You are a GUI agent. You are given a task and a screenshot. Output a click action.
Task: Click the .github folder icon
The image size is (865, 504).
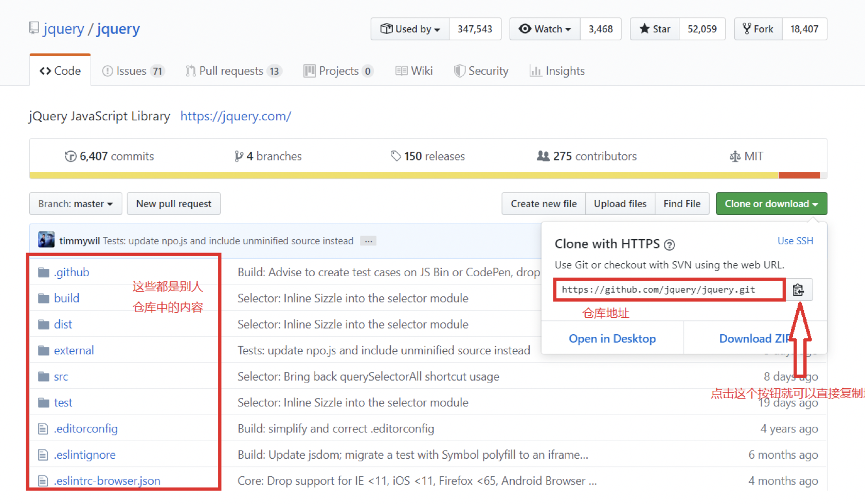click(44, 273)
